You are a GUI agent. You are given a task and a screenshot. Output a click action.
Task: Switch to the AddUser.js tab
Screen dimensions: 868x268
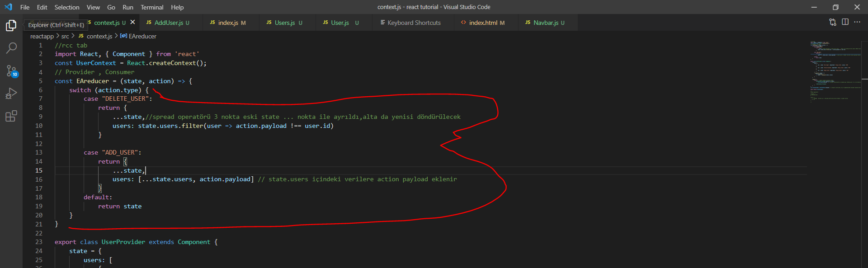169,23
